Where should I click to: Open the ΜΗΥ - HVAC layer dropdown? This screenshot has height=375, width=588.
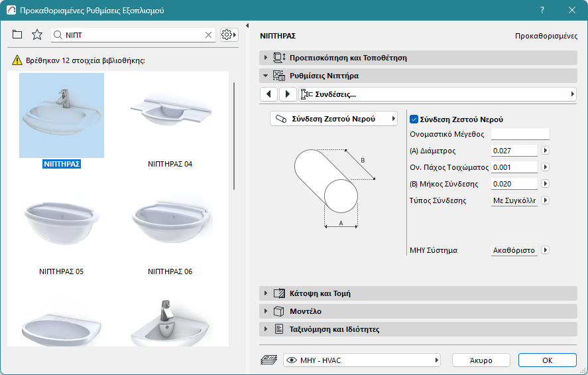tap(362, 360)
